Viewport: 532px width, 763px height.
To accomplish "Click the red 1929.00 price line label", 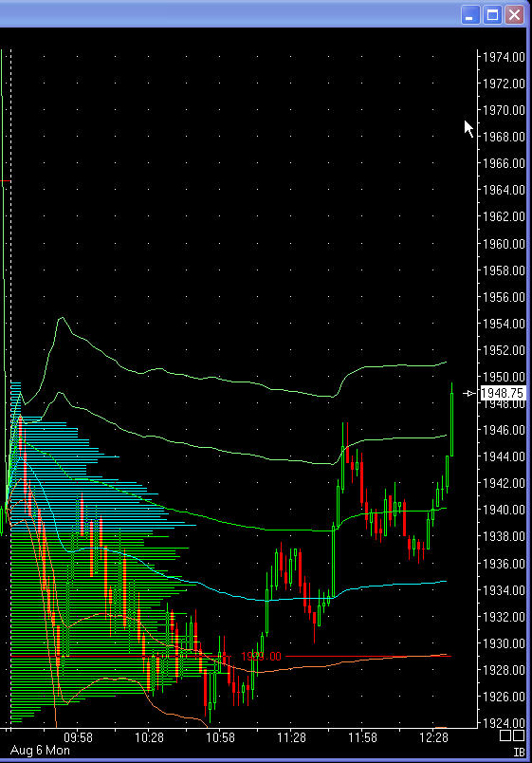I will coord(261,657).
